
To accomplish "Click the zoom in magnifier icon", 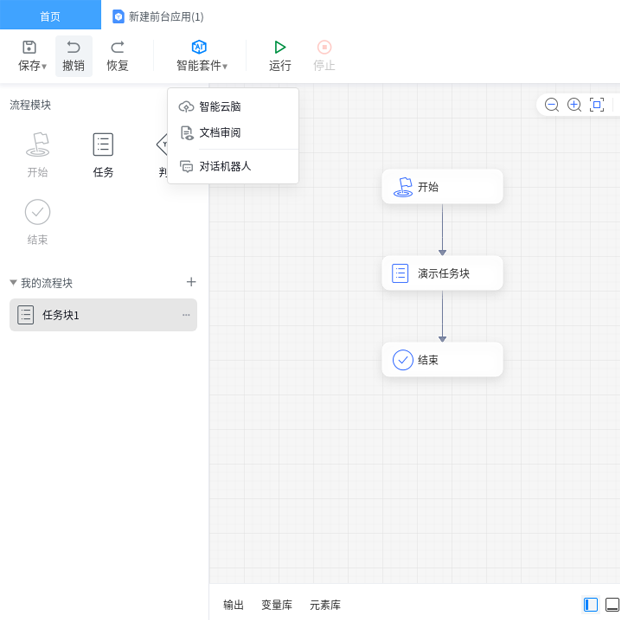I will pyautogui.click(x=574, y=105).
